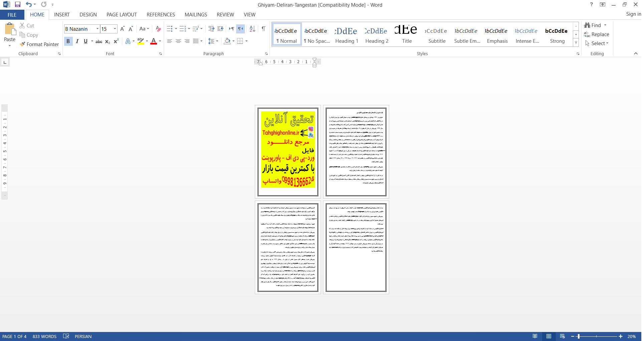Toggle subscript formatting
This screenshot has width=644, height=341.
[x=108, y=41]
